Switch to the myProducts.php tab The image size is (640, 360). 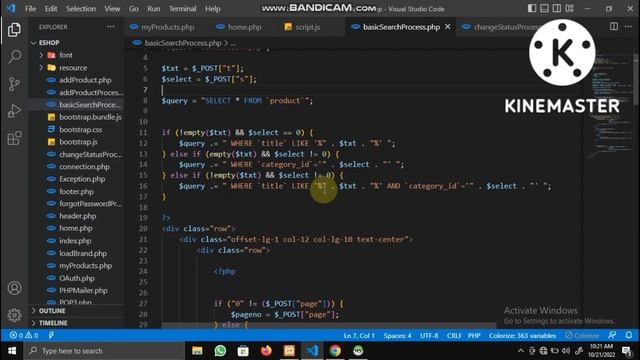click(167, 27)
